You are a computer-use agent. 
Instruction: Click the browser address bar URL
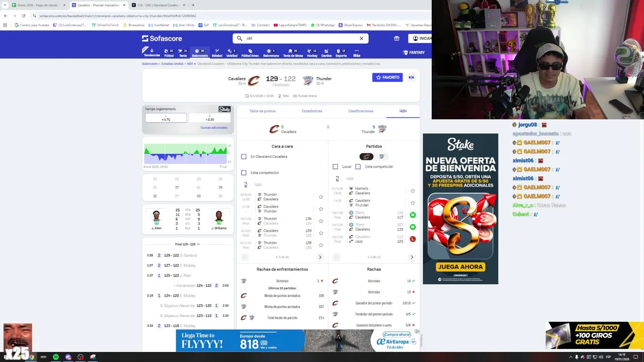coord(118,16)
